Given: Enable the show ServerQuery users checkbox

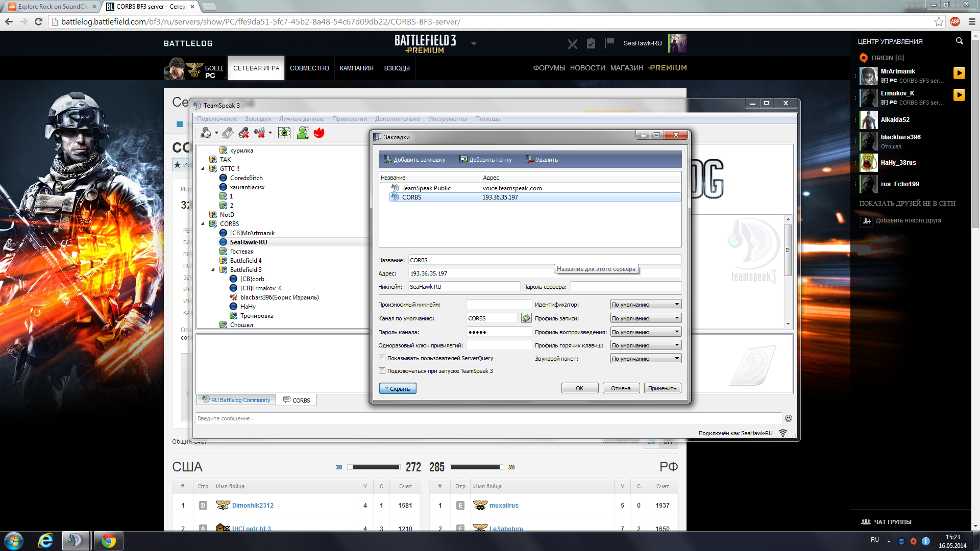Looking at the screenshot, I should click(382, 358).
